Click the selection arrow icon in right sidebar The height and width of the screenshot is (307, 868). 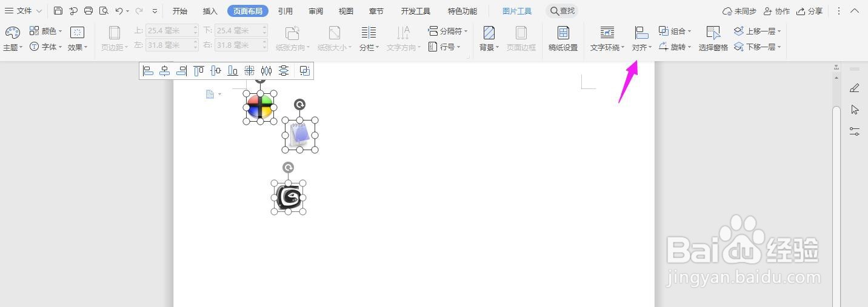click(x=855, y=110)
